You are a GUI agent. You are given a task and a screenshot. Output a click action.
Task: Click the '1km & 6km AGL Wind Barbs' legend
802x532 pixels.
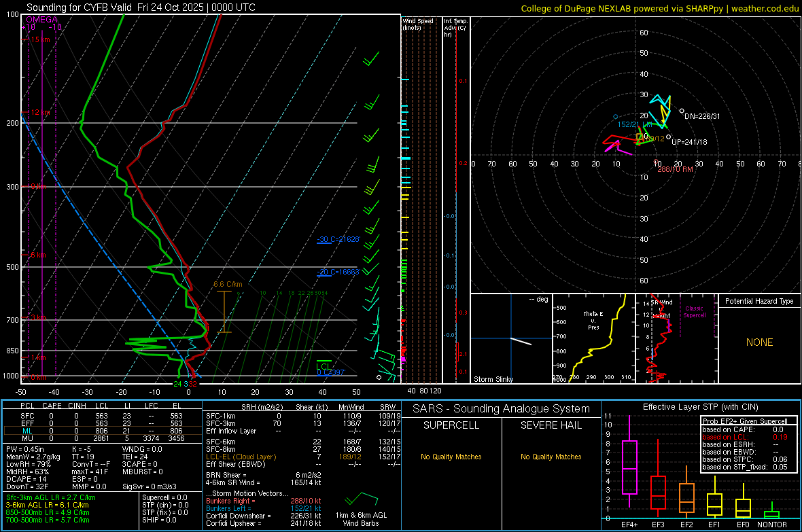(x=361, y=519)
